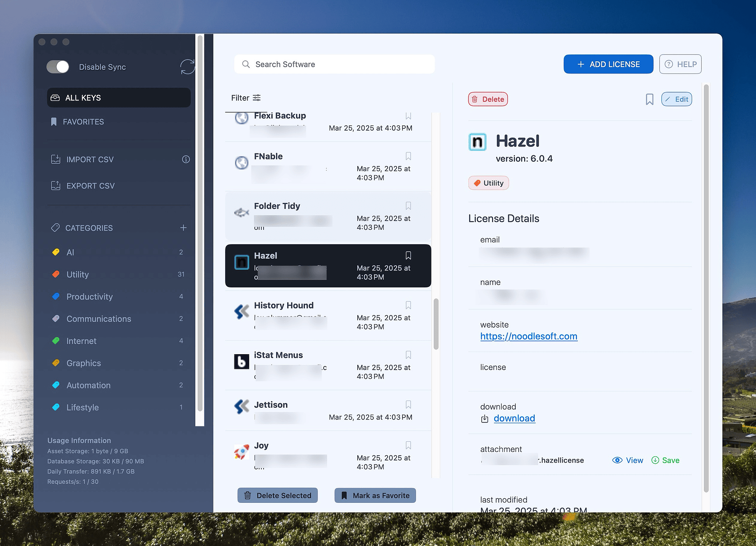Bookmark the Hazel entry in the list
The width and height of the screenshot is (756, 546).
pyautogui.click(x=408, y=255)
